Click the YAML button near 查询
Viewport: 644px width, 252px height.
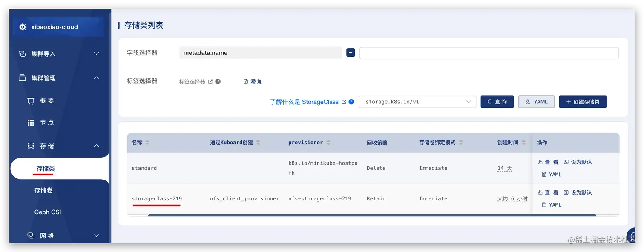536,102
